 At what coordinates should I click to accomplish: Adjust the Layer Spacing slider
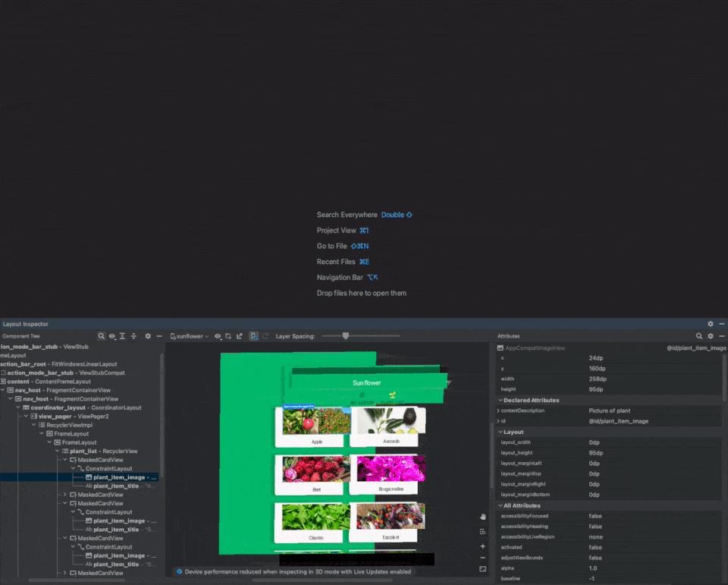(345, 335)
